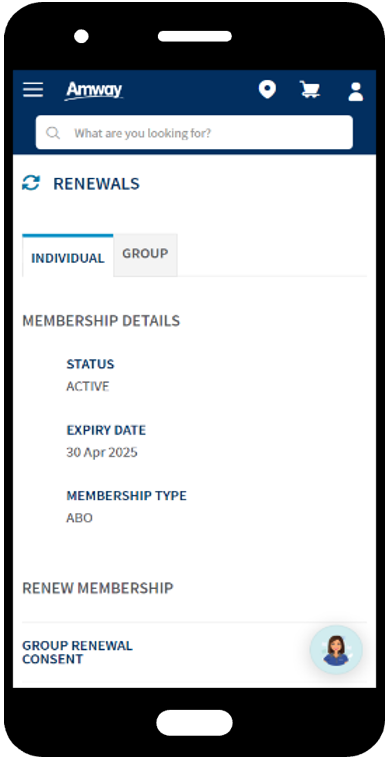The height and width of the screenshot is (762, 390).
Task: Click the ACTIVE status value
Action: coord(87,386)
